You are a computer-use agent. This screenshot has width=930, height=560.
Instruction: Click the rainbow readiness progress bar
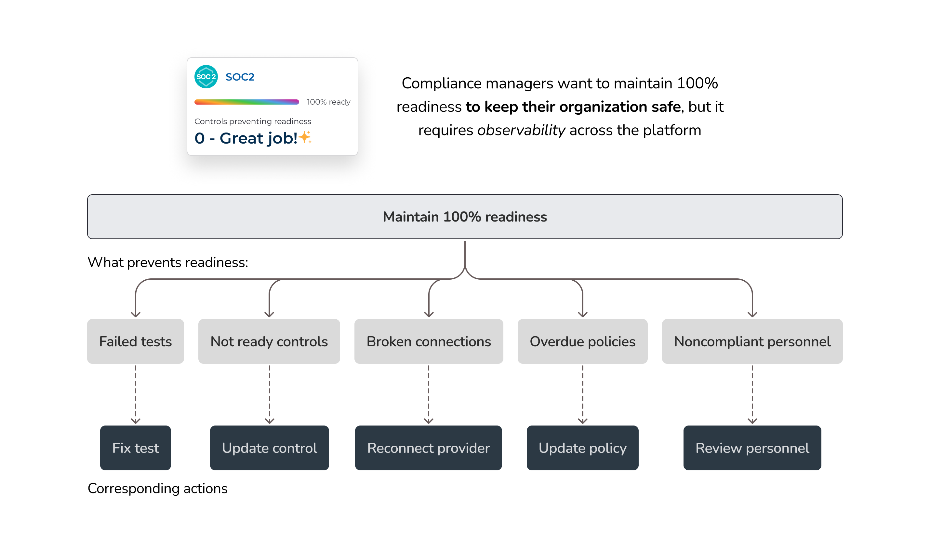coord(246,102)
